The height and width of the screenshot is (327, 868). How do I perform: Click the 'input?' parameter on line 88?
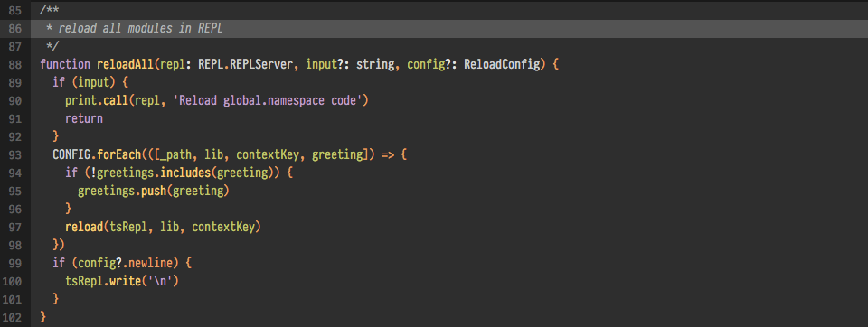(325, 64)
